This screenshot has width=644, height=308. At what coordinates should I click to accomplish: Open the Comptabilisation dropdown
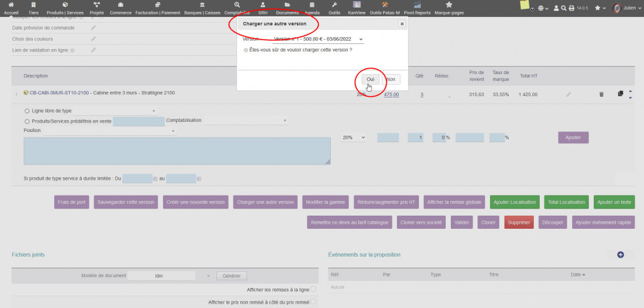[x=246, y=121]
